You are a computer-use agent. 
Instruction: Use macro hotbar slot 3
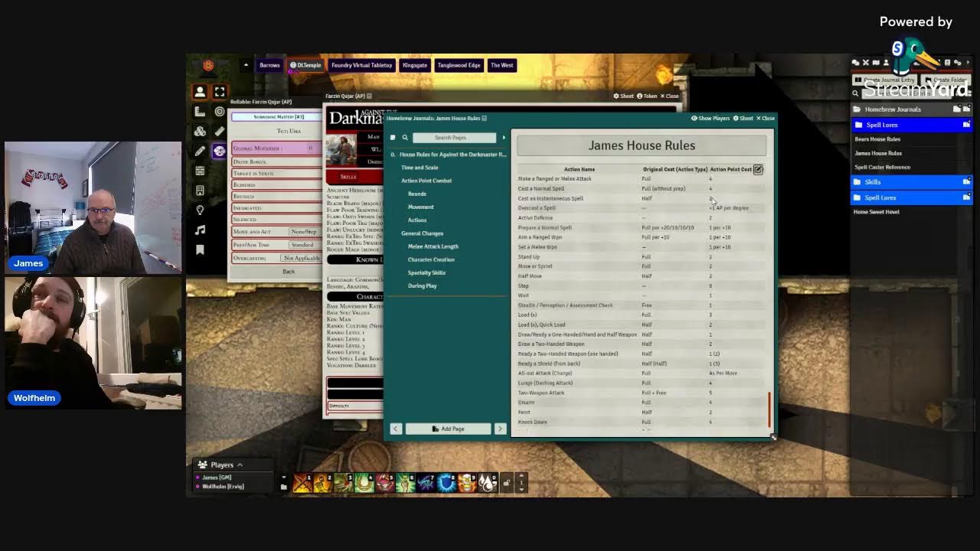pyautogui.click(x=343, y=483)
